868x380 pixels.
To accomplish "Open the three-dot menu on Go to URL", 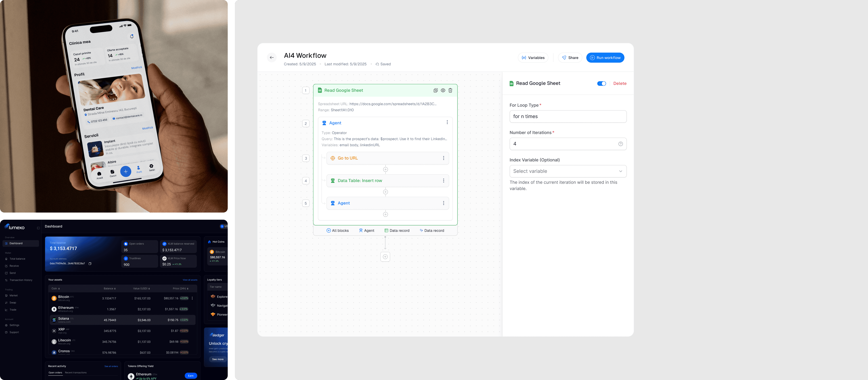I will [x=443, y=158].
